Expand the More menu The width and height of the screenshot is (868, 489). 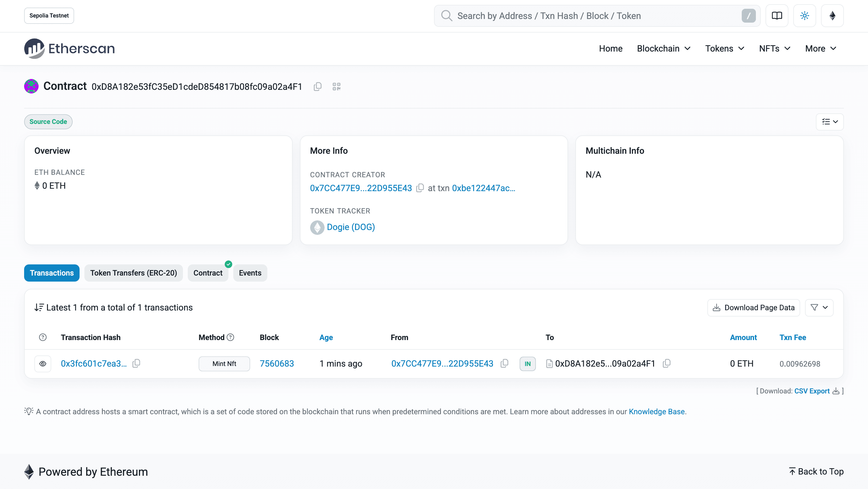[x=820, y=49]
